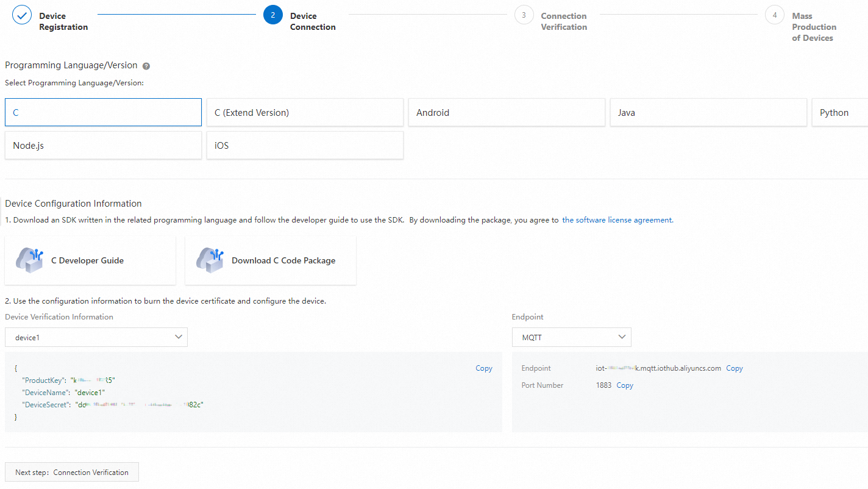Click the Device Configuration Information heading
The height and width of the screenshot is (489, 868).
pyautogui.click(x=73, y=204)
